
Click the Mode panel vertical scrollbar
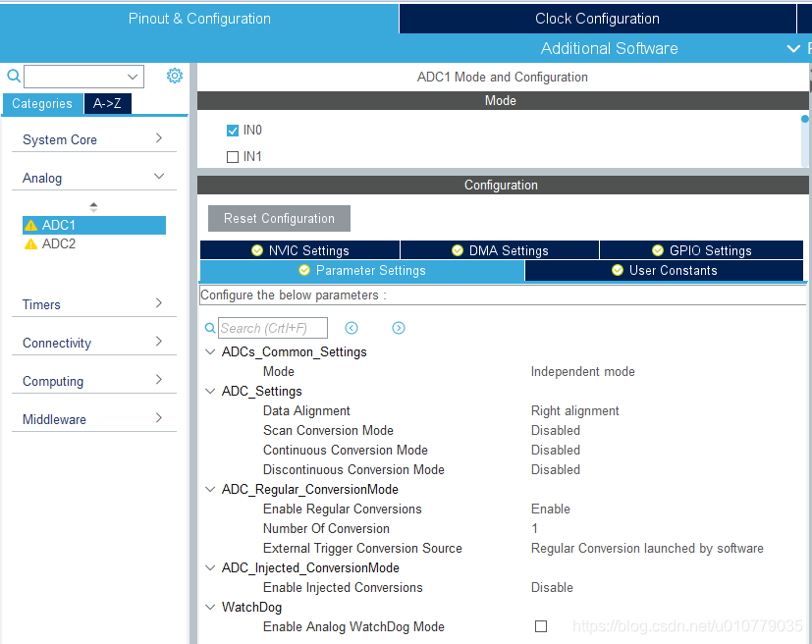tap(805, 140)
